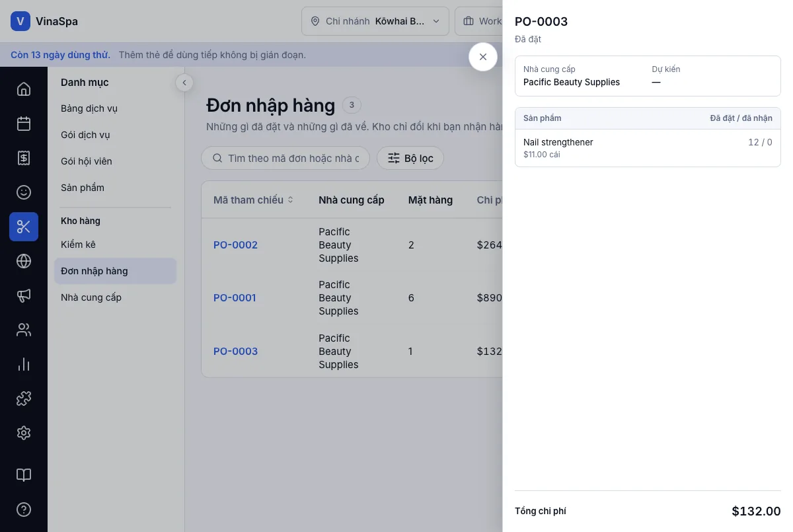The image size is (793, 532).
Task: Open the question mark help icon
Action: click(x=24, y=510)
